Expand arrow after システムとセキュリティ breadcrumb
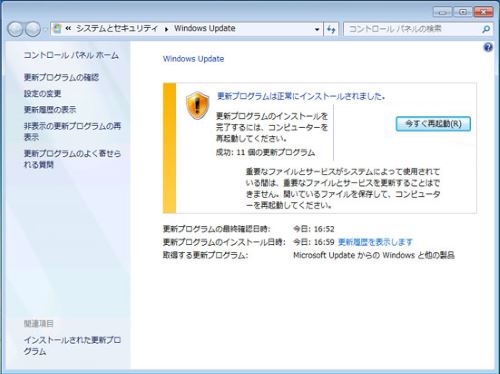 166,29
